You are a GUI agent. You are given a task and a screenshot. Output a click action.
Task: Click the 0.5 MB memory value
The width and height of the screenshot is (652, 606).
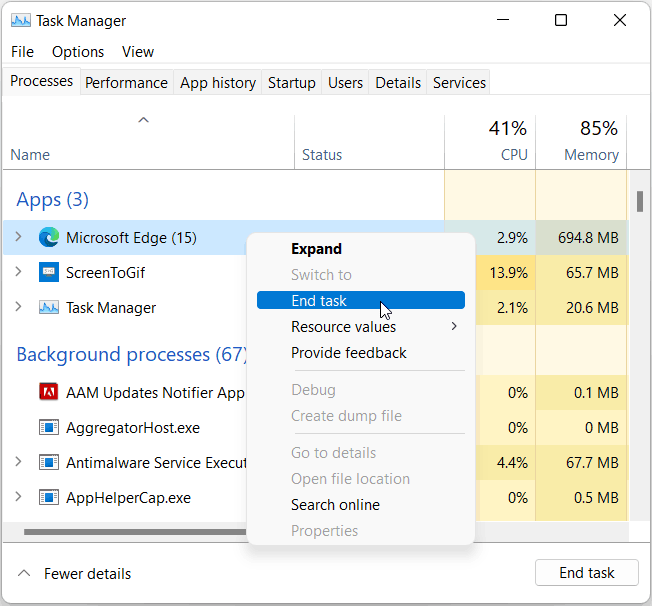596,497
